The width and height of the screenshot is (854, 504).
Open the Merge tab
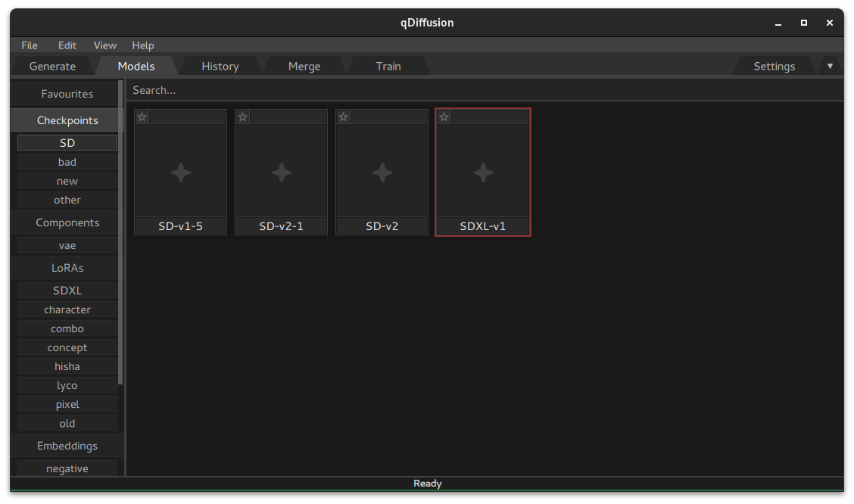[x=304, y=66]
